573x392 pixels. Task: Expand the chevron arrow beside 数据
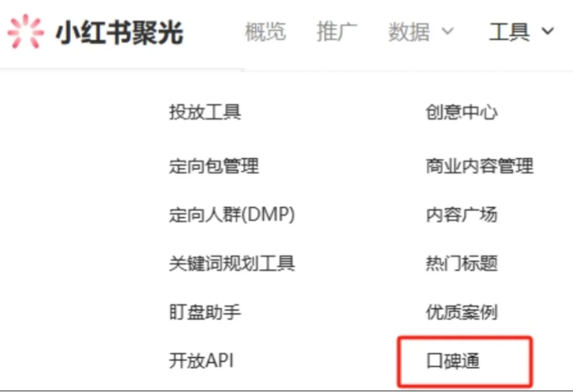[x=447, y=32]
